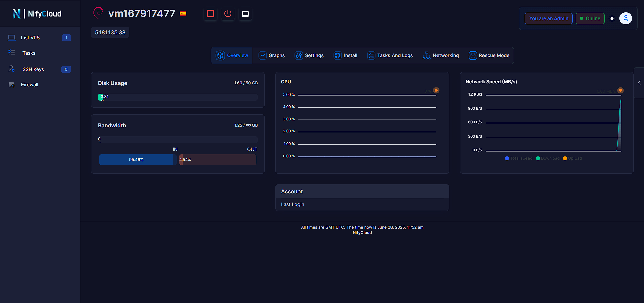Open the VNC console monitor icon
This screenshot has width=644, height=303.
[245, 14]
